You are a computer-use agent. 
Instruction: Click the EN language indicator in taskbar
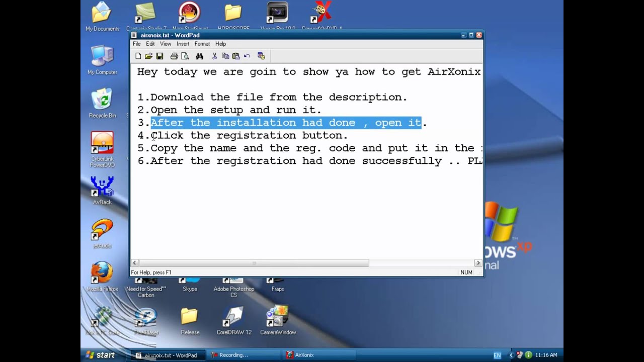click(497, 355)
